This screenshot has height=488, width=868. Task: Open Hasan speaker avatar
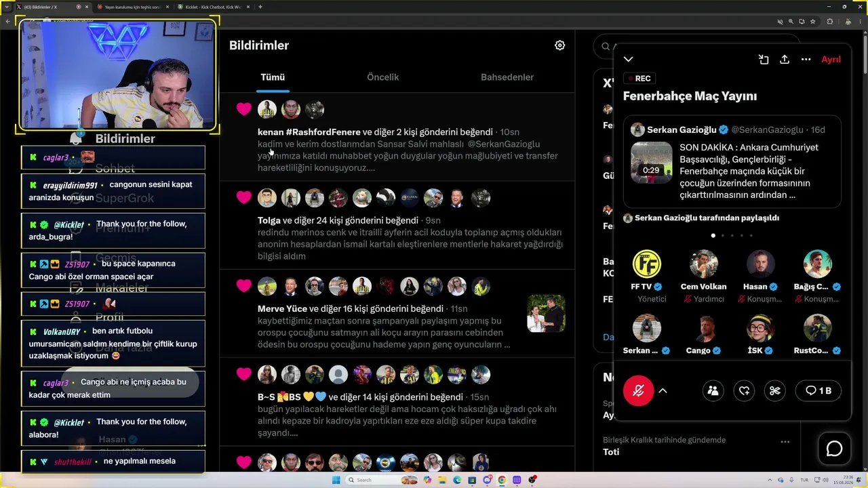(760, 264)
